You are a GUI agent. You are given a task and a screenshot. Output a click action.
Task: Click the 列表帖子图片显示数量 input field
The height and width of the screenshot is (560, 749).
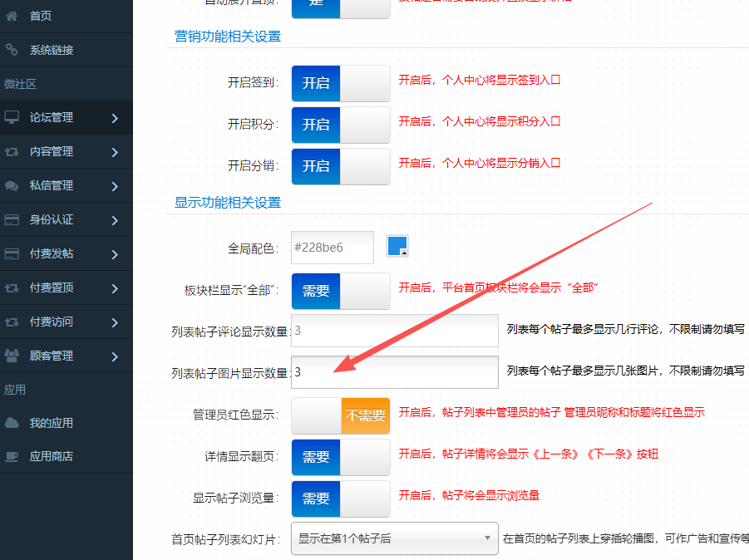[395, 373]
